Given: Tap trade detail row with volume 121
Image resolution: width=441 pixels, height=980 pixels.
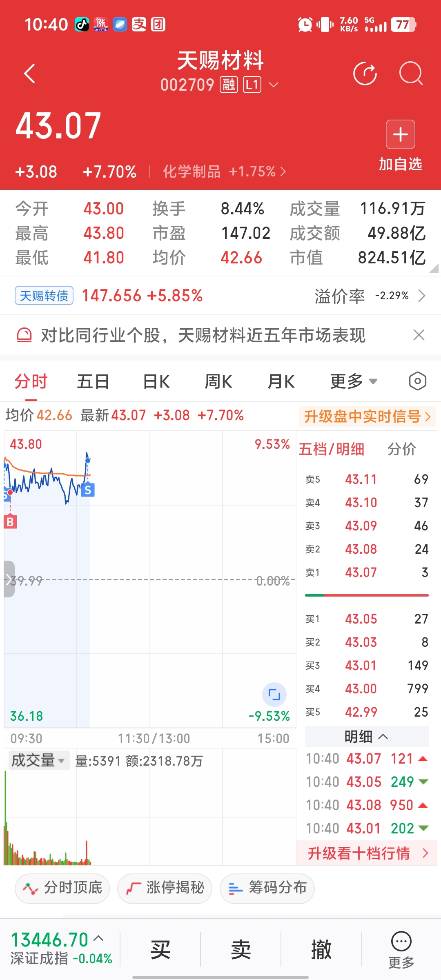Looking at the screenshot, I should [367, 758].
